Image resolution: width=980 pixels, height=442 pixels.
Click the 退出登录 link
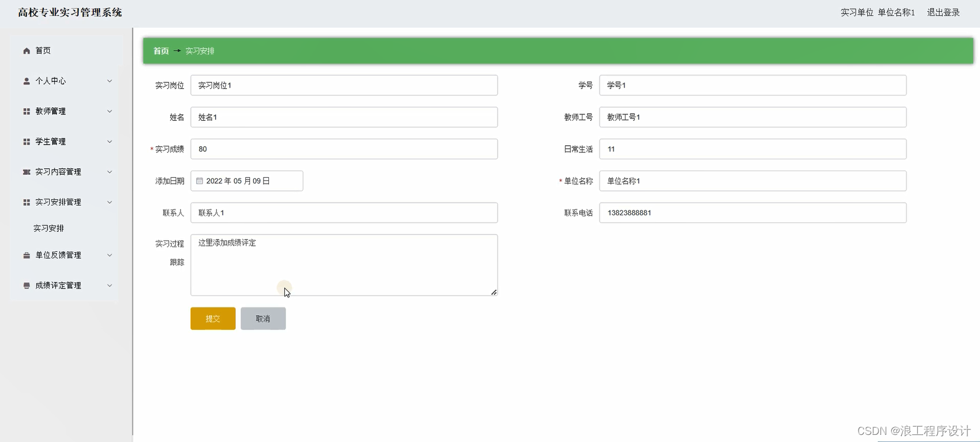point(943,12)
